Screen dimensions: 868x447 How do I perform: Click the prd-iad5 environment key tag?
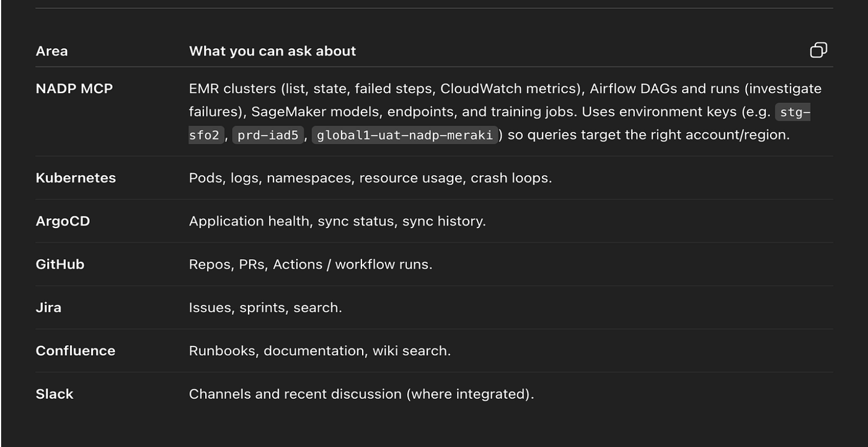[268, 135]
